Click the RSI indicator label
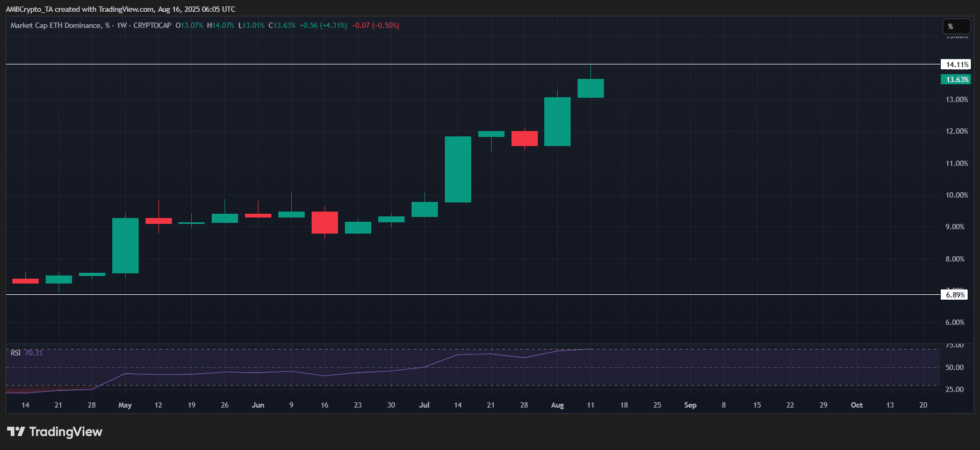This screenshot has width=980, height=450. (x=16, y=353)
